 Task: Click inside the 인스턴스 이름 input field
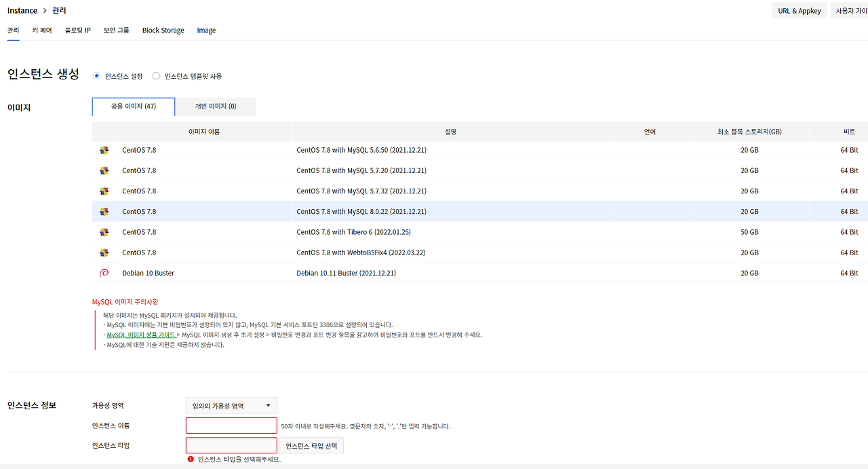point(231,425)
